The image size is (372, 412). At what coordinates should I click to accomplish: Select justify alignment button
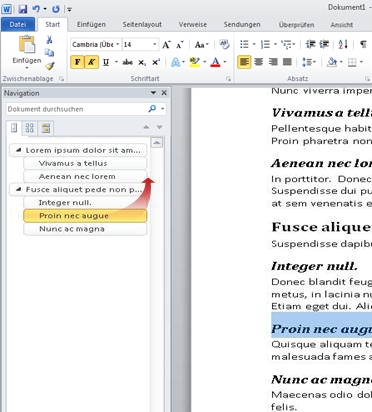click(287, 62)
